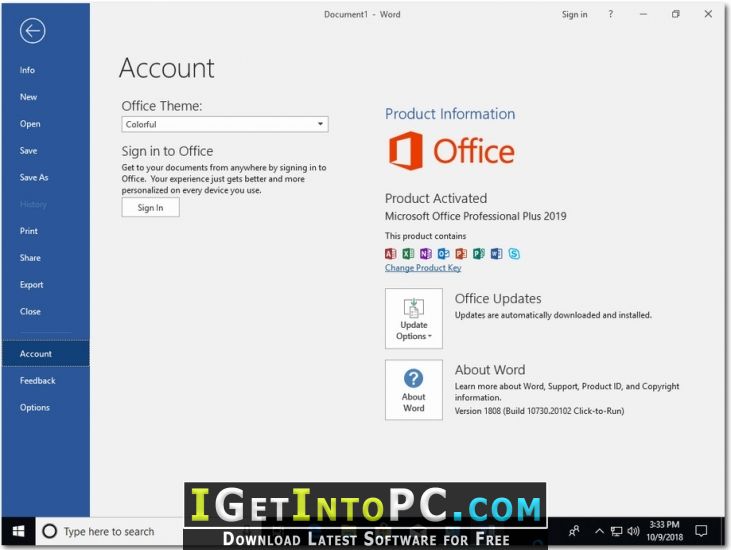Click the Access app icon under product contains
This screenshot has height=550, width=731.
point(390,254)
